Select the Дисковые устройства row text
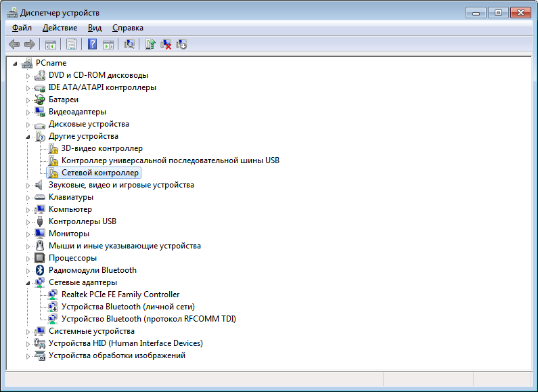Viewport: 538px width, 392px height. (x=89, y=124)
